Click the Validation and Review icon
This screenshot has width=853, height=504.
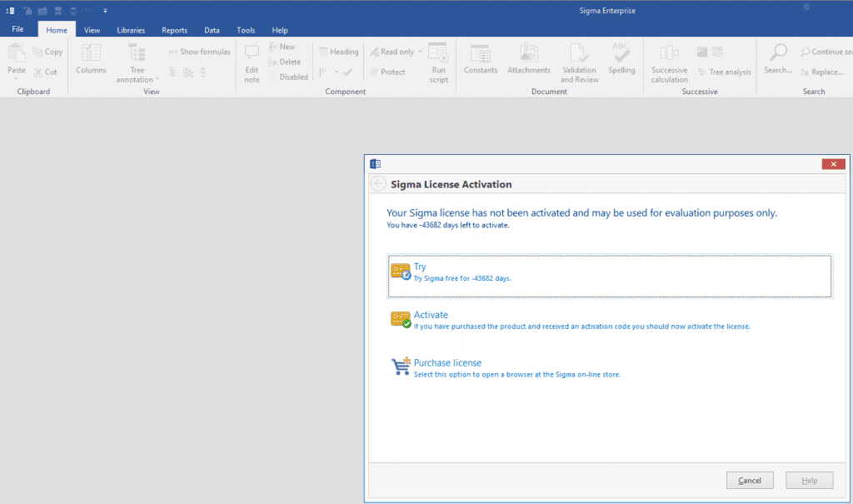[x=579, y=53]
